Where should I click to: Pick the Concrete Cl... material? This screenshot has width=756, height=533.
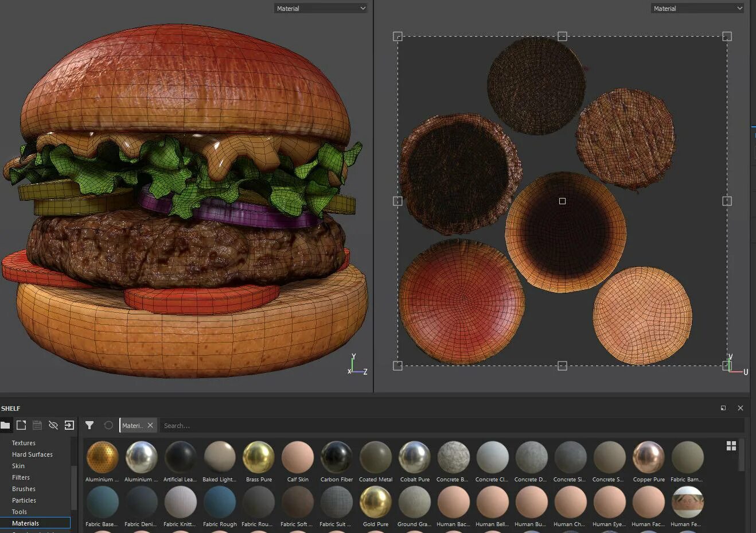click(493, 457)
